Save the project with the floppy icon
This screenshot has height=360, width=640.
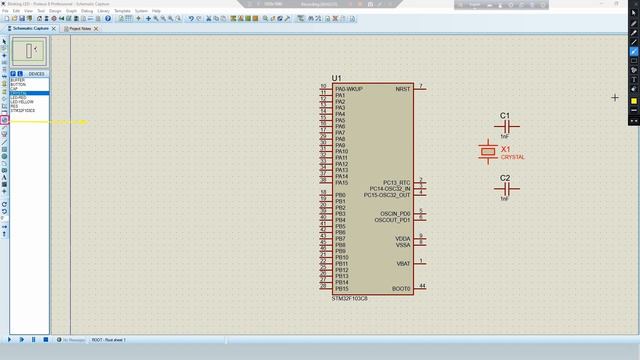(x=22, y=18)
